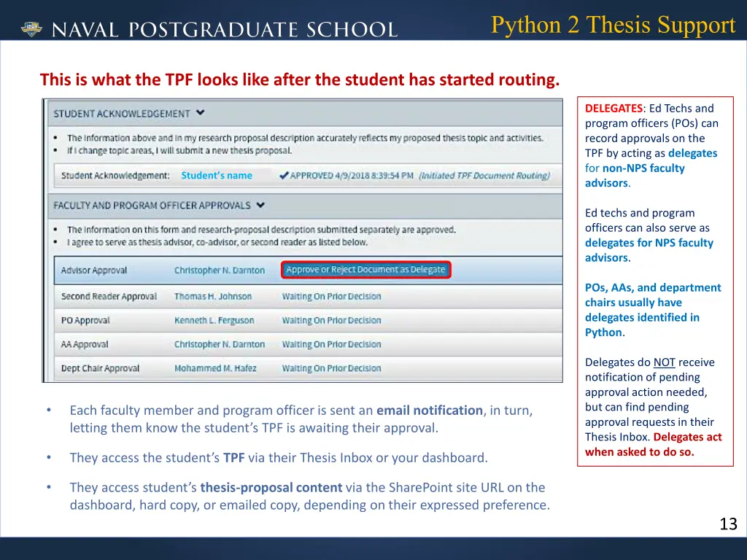Image resolution: width=747 pixels, height=560 pixels.
Task: Click 'Delegates act when asked to do so' text
Action: pos(653,444)
